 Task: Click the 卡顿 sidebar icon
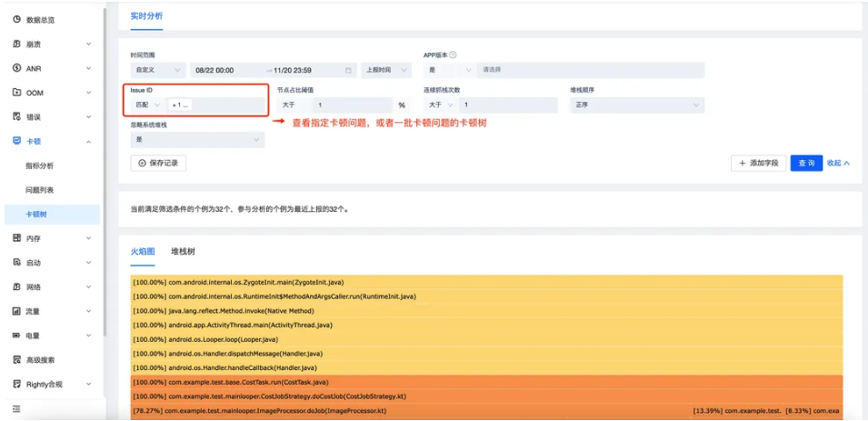click(16, 141)
